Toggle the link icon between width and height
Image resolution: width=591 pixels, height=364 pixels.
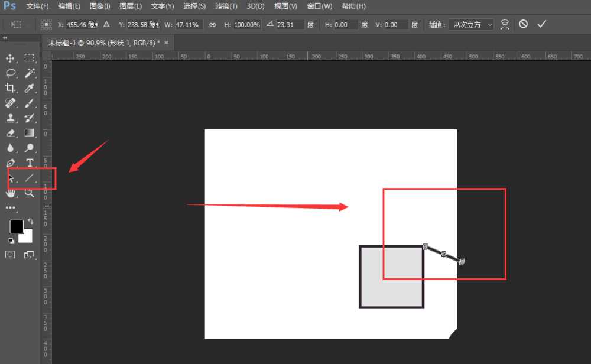tap(212, 24)
